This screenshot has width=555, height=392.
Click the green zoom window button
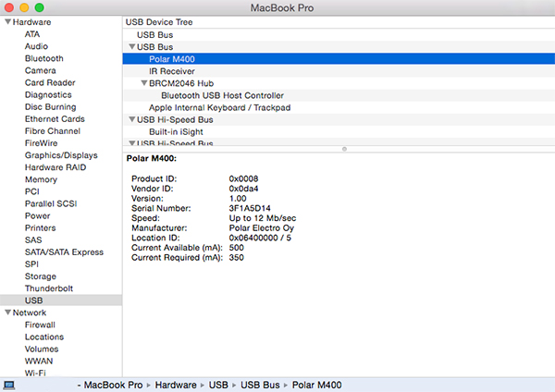pos(39,7)
